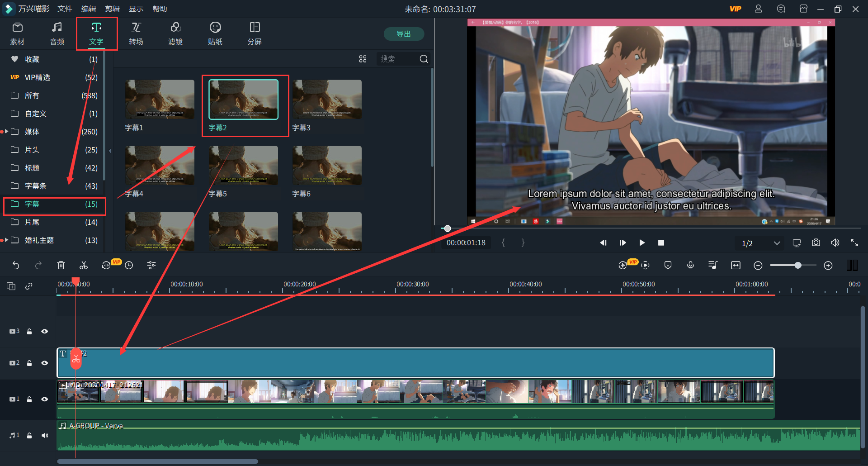Click the delete trash icon
Viewport: 868px width, 466px height.
click(x=61, y=266)
